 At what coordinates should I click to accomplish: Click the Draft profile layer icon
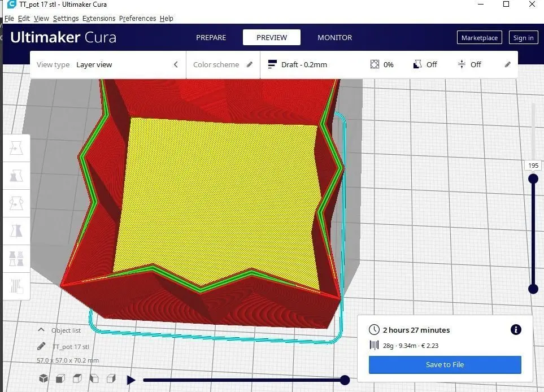click(x=272, y=64)
